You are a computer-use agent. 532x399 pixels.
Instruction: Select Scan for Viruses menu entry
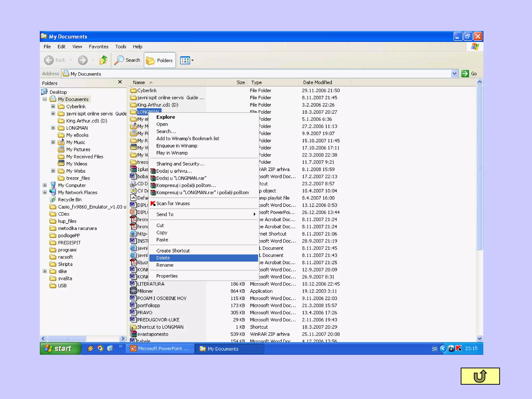point(173,203)
